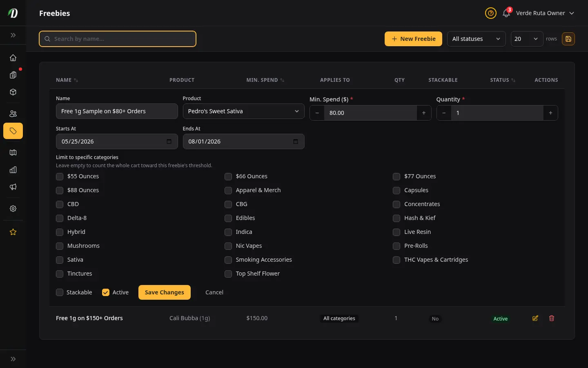Screen dimensions: 588x368
Task: Check the Pre-Rolls category
Action: pyautogui.click(x=396, y=246)
